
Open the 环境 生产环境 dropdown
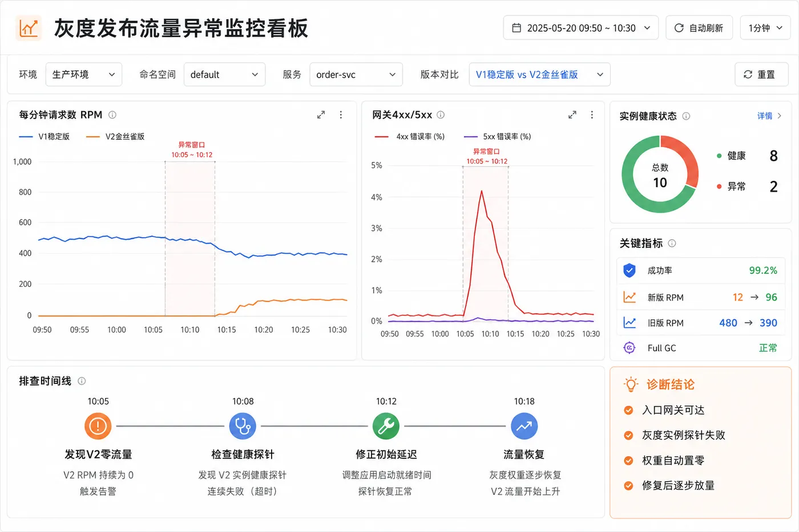coord(84,75)
